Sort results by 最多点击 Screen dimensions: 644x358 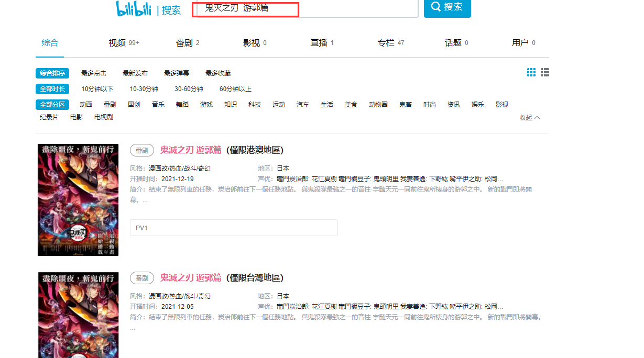[94, 73]
